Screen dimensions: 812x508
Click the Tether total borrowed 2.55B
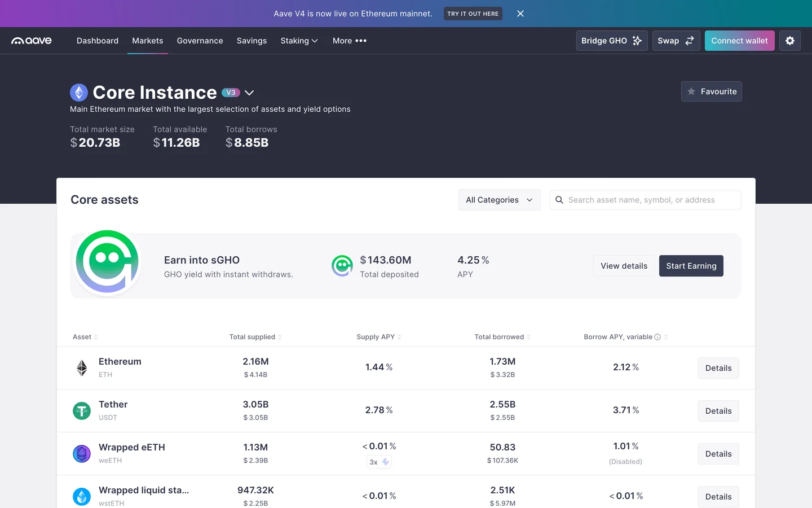[502, 404]
